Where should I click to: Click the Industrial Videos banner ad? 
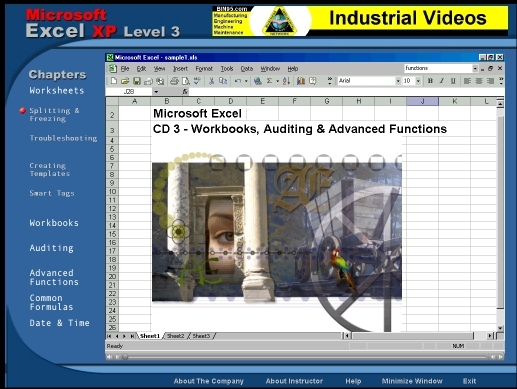[360, 21]
